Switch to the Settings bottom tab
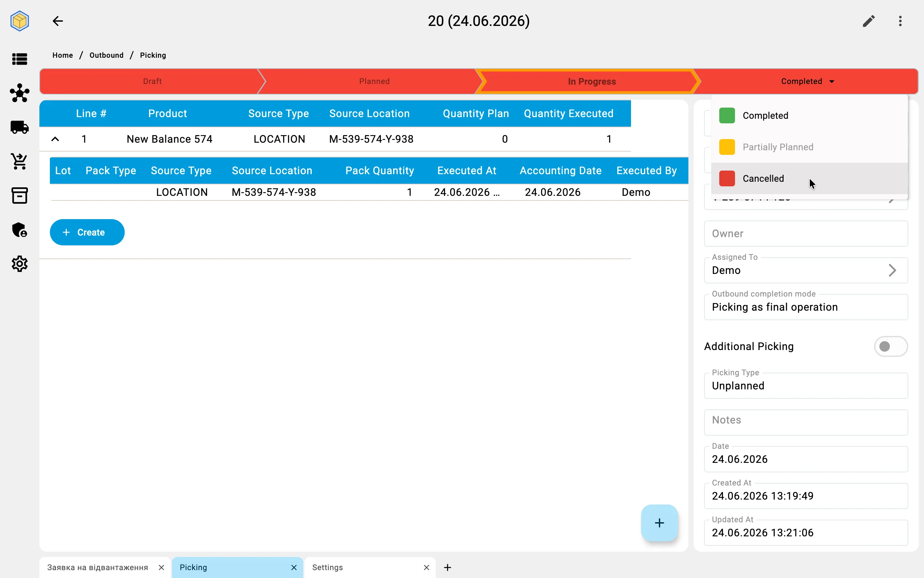 pyautogui.click(x=327, y=567)
